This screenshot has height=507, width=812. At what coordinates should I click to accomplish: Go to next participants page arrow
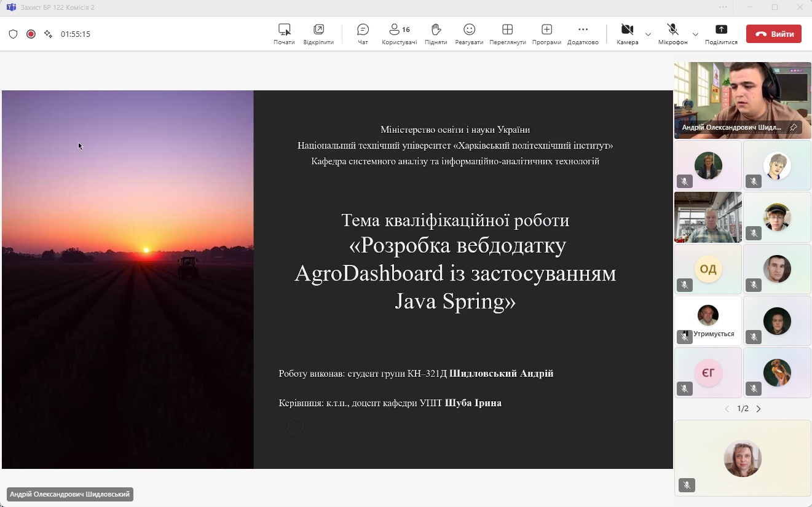759,409
